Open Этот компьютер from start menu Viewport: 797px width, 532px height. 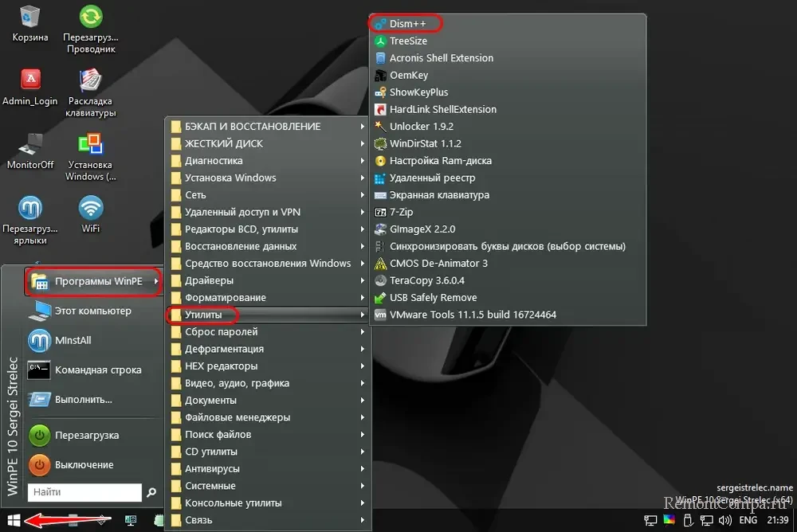[94, 311]
